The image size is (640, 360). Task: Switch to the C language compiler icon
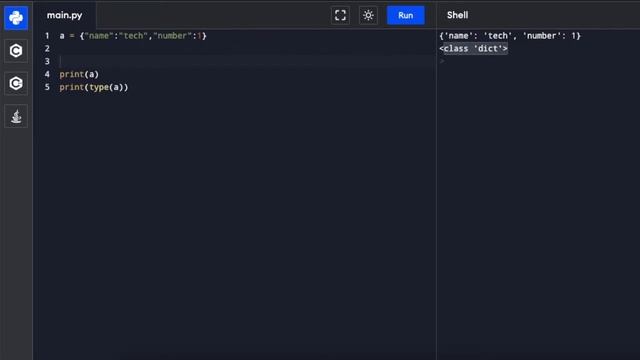16,51
